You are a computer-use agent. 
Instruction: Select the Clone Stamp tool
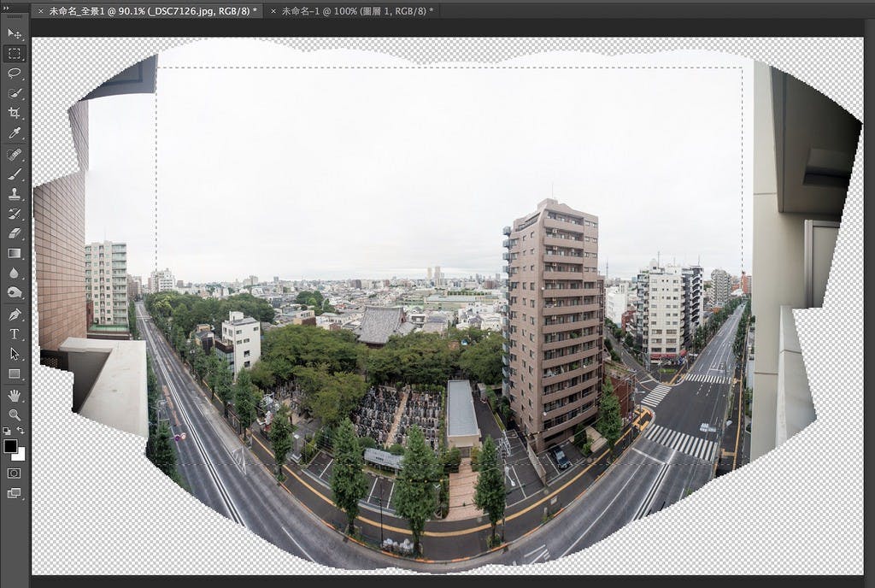tap(15, 194)
